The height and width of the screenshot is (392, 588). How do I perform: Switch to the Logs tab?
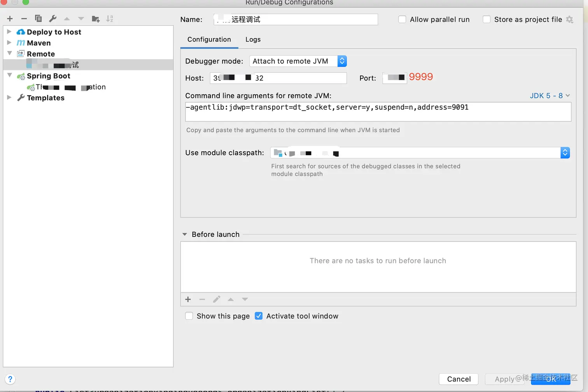pyautogui.click(x=253, y=39)
